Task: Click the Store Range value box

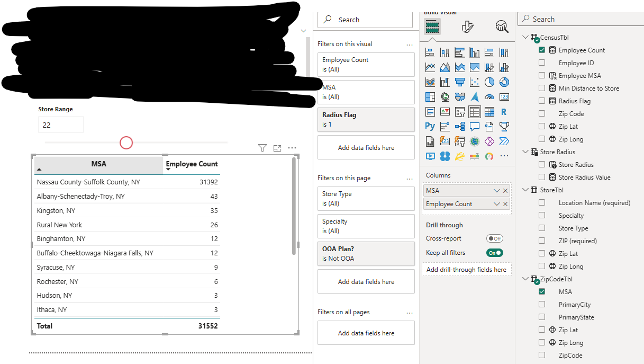Action: coord(61,125)
